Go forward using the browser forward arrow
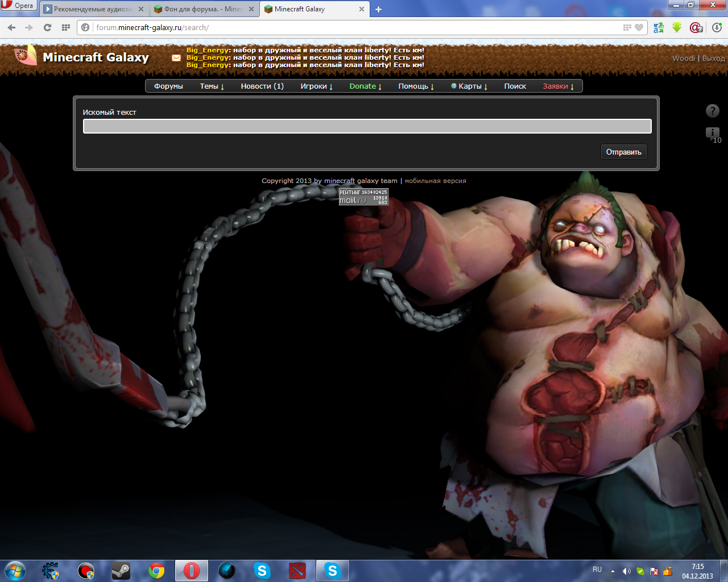 (x=29, y=27)
